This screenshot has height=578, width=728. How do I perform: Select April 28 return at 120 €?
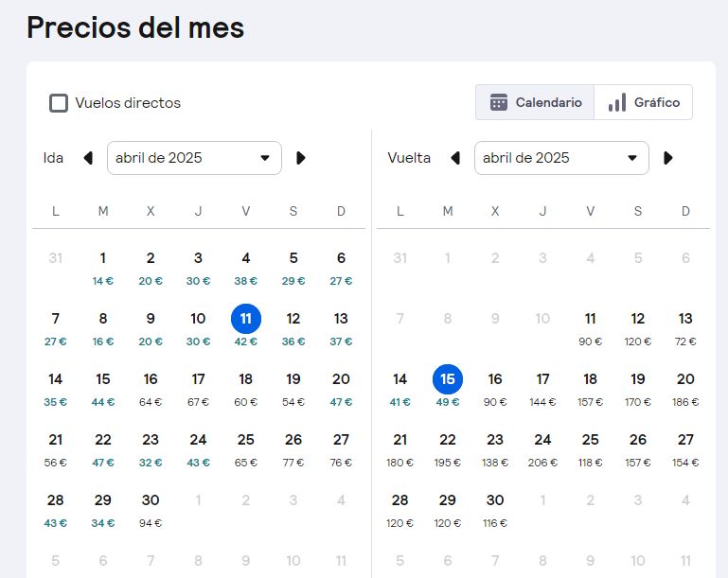pos(400,511)
